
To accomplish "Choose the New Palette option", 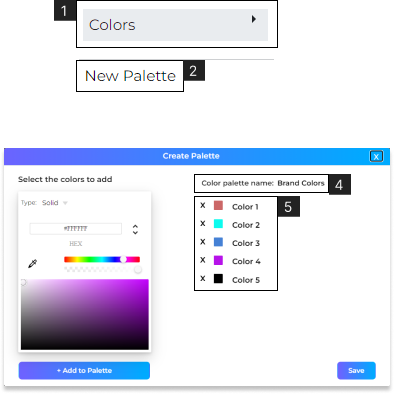I will click(130, 76).
